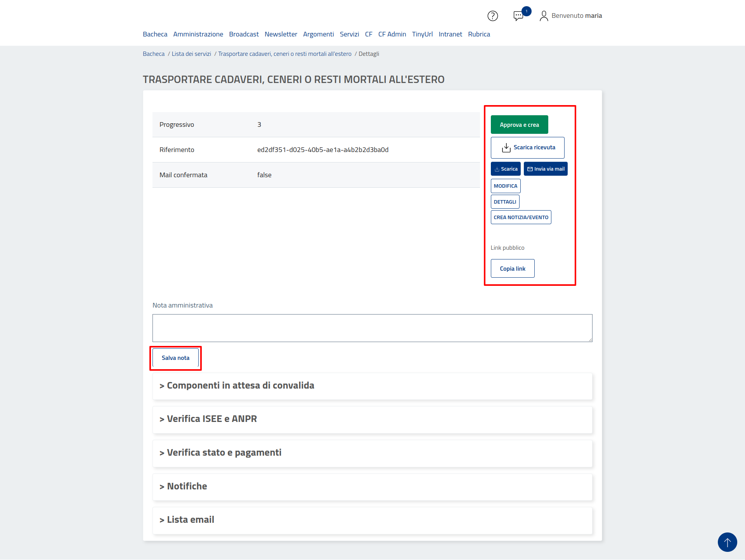745x560 pixels.
Task: Click the scroll-to-top arrow button
Action: tap(727, 542)
